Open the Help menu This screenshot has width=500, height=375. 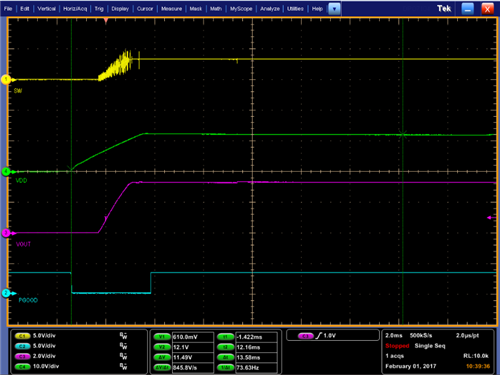[x=317, y=9]
